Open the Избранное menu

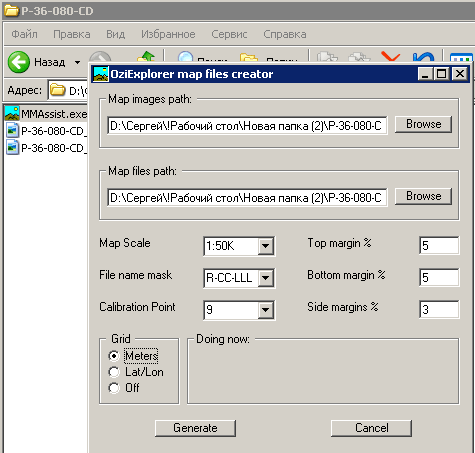(168, 34)
